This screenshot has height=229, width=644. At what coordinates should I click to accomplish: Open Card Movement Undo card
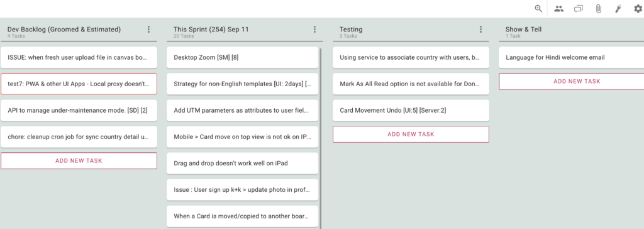411,111
